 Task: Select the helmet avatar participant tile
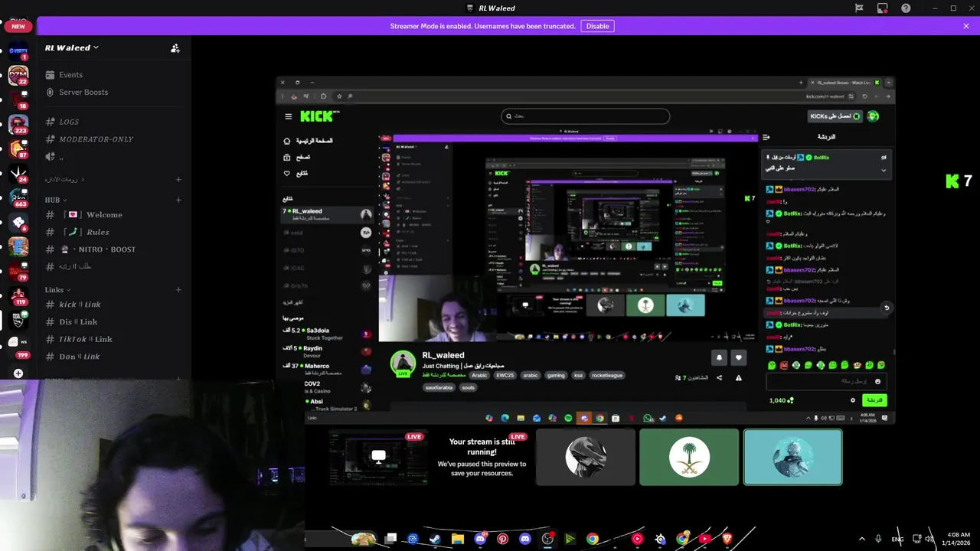[586, 457]
